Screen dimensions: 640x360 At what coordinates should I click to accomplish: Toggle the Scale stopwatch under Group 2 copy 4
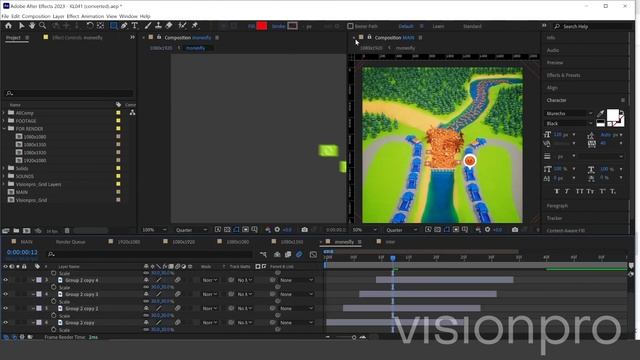[x=53, y=287]
